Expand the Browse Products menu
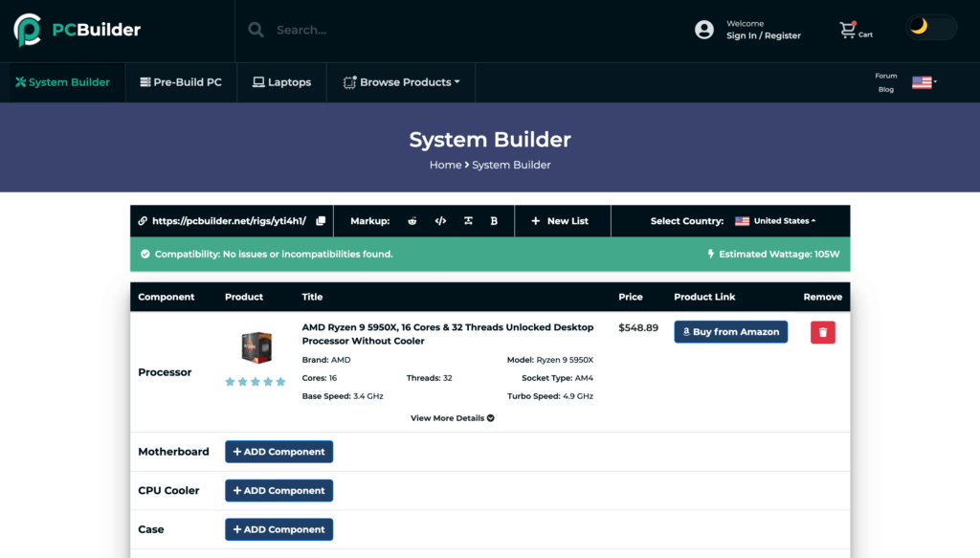Screen dimensions: 980x558 tap(400, 82)
